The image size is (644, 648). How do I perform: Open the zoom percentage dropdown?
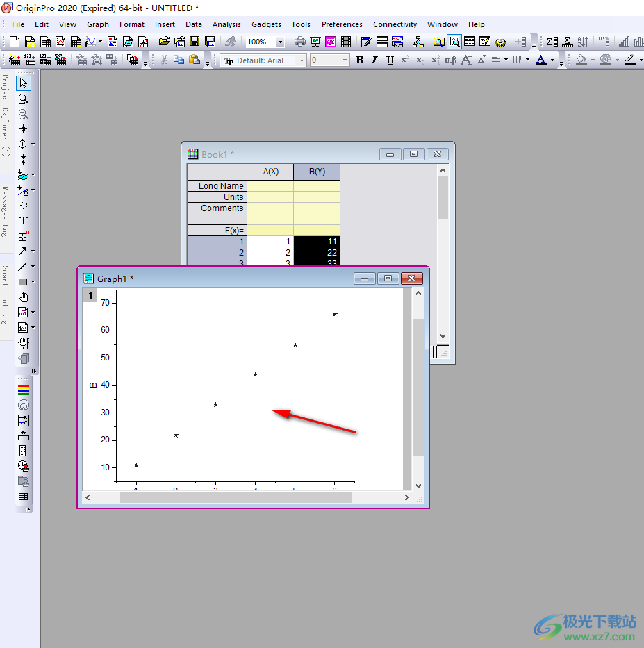[280, 42]
